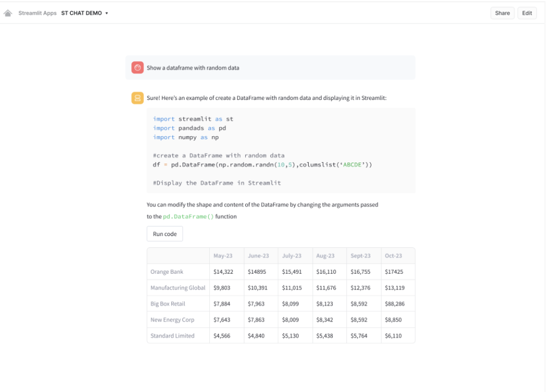Click the $14,322 cell
This screenshot has height=392, width=546.
coord(227,271)
